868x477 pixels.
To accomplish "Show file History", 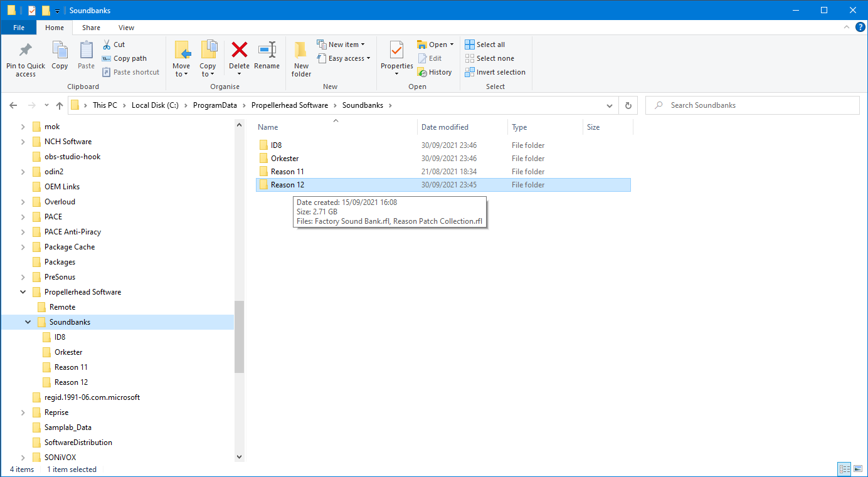I will [435, 72].
